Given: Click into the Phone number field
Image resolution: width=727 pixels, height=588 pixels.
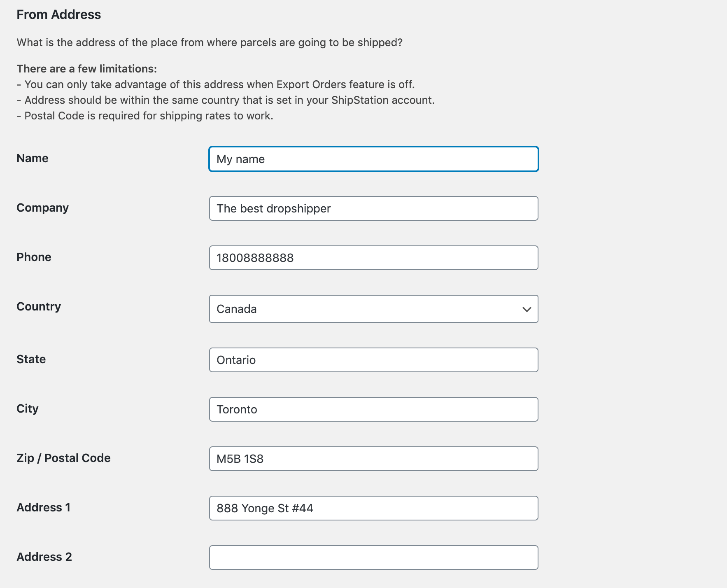Looking at the screenshot, I should click(373, 258).
